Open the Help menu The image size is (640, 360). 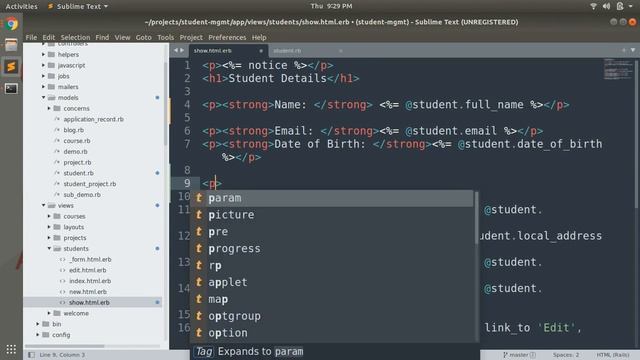point(259,37)
